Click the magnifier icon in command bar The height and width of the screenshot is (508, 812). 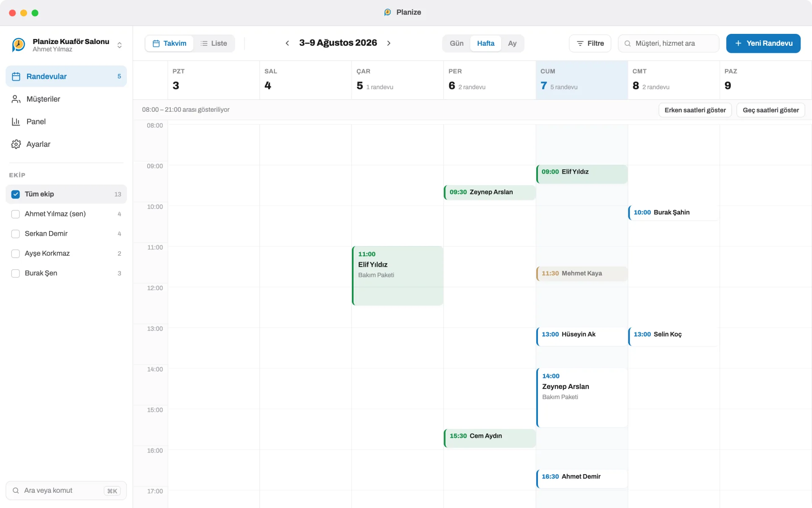[x=16, y=491]
